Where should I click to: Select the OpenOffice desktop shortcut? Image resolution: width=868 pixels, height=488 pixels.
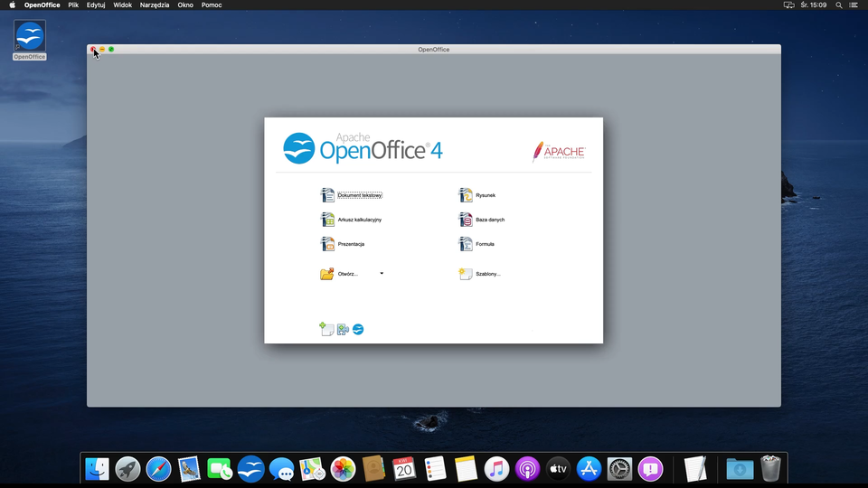coord(30,40)
